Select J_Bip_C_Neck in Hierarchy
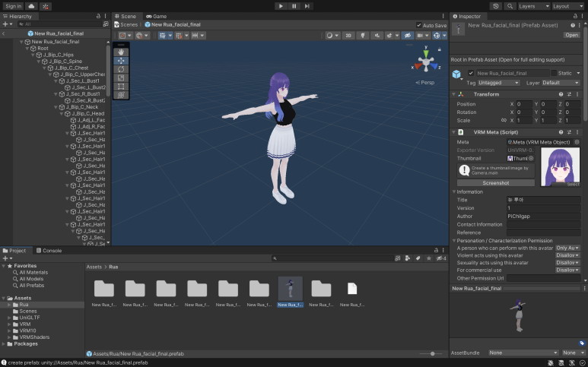This screenshot has height=367, width=588. tap(81, 106)
